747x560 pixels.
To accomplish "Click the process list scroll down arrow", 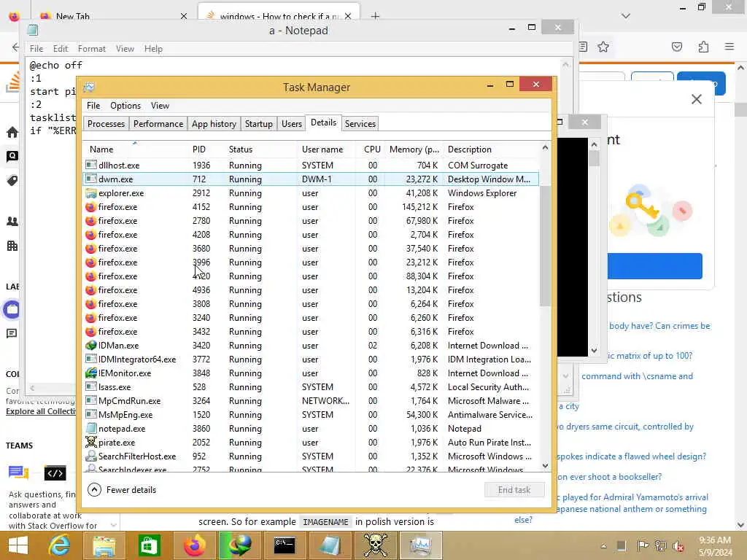I will (x=545, y=466).
